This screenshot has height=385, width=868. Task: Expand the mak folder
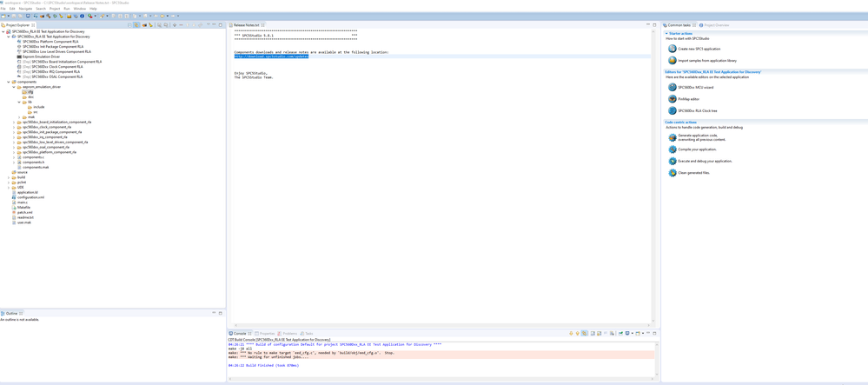(x=19, y=116)
